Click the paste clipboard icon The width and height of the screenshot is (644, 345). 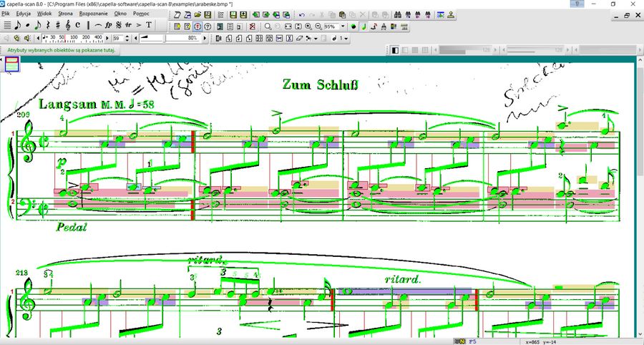click(x=342, y=15)
